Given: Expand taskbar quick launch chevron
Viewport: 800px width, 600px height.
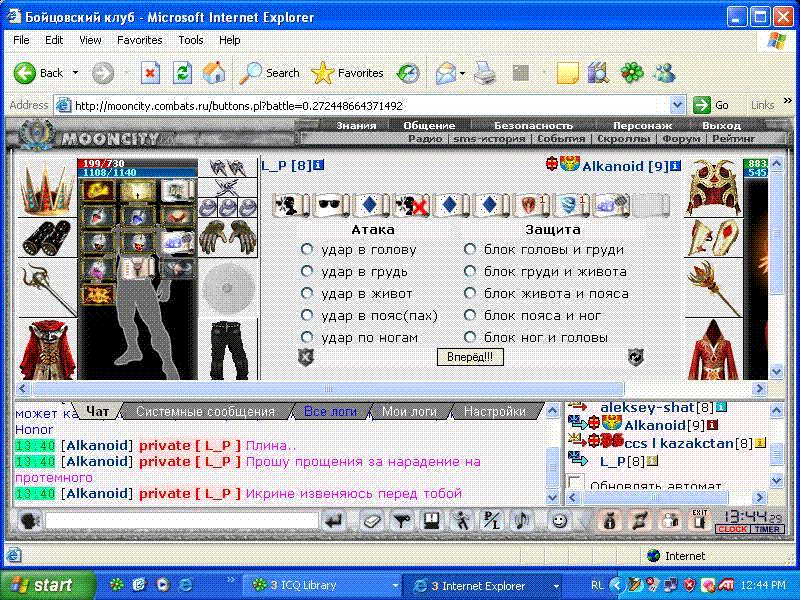Looking at the screenshot, I should (x=230, y=579).
